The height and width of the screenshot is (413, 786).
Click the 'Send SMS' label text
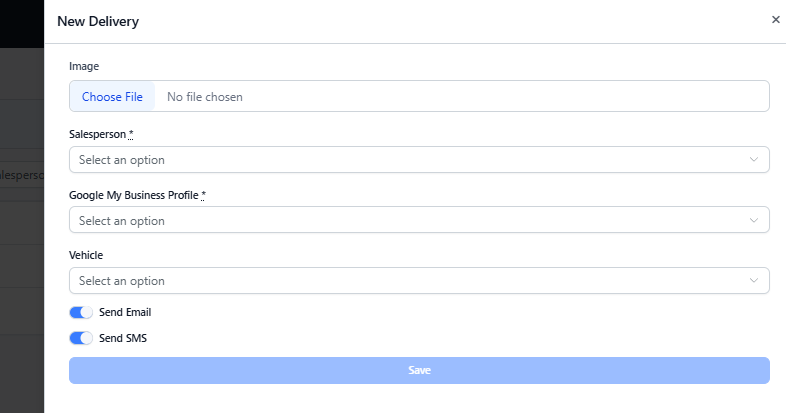click(x=123, y=338)
